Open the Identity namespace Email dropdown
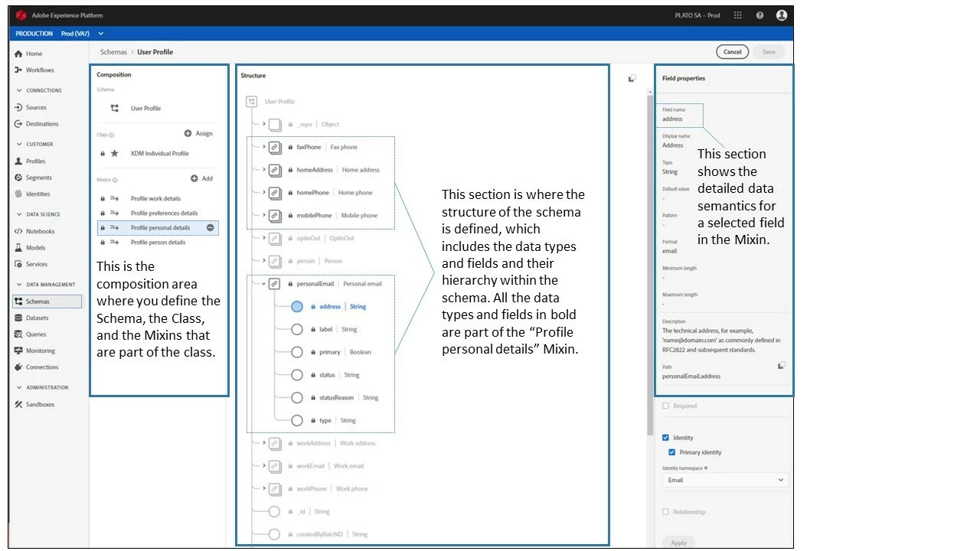This screenshot has width=980, height=551. tap(725, 480)
